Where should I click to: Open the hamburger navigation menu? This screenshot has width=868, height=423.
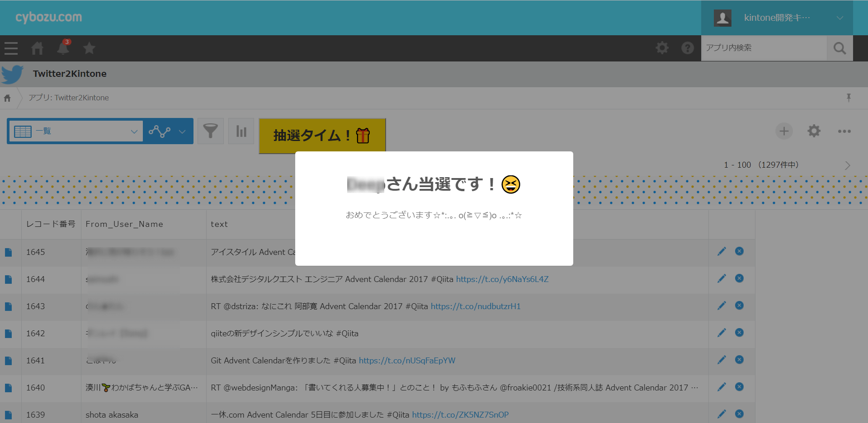click(x=11, y=48)
